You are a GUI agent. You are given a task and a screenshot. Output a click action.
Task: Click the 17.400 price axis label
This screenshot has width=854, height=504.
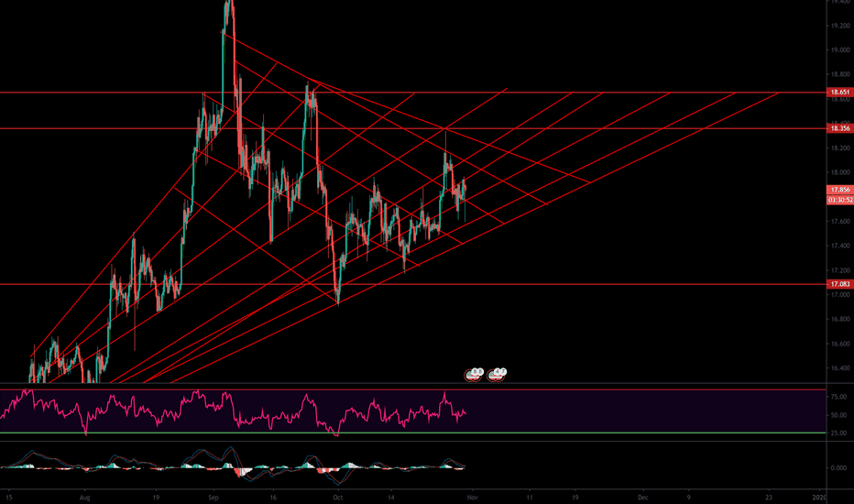(840, 246)
